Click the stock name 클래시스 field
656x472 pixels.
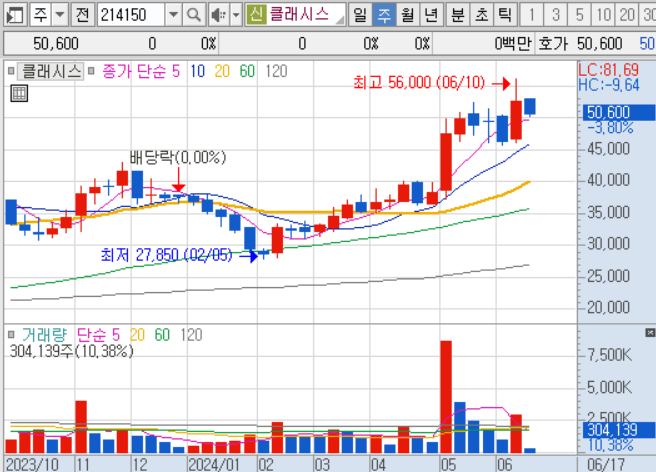(305, 15)
